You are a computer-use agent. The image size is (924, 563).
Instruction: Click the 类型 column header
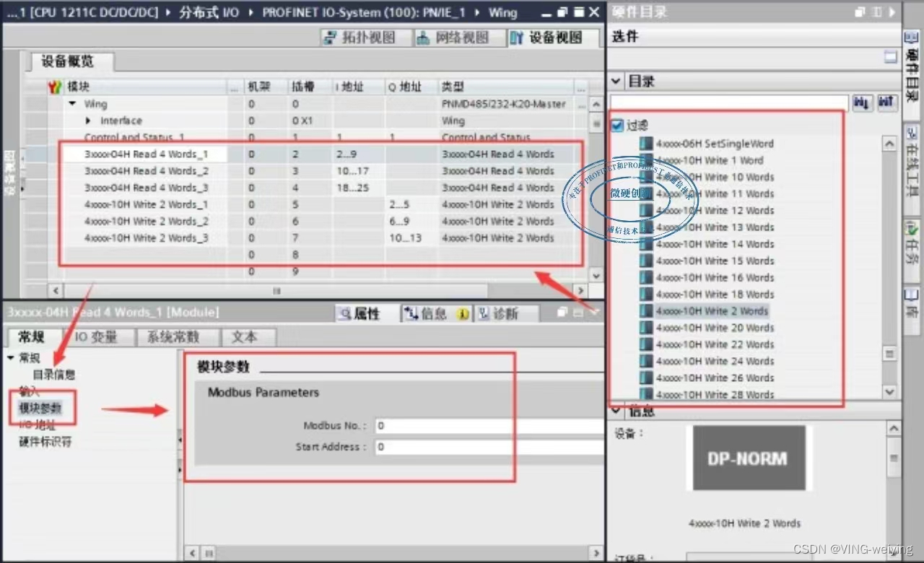tap(507, 87)
